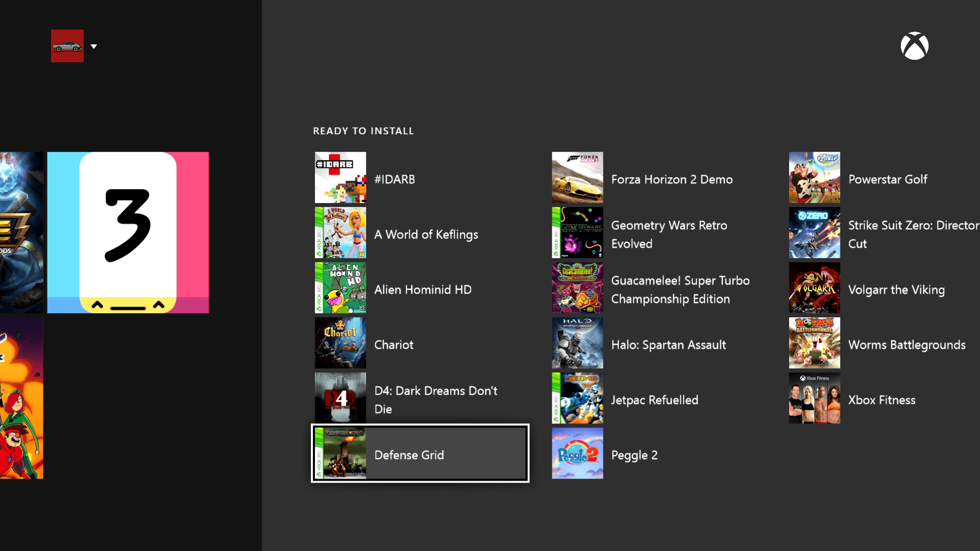Click the "Peggle 2" title

pos(634,455)
